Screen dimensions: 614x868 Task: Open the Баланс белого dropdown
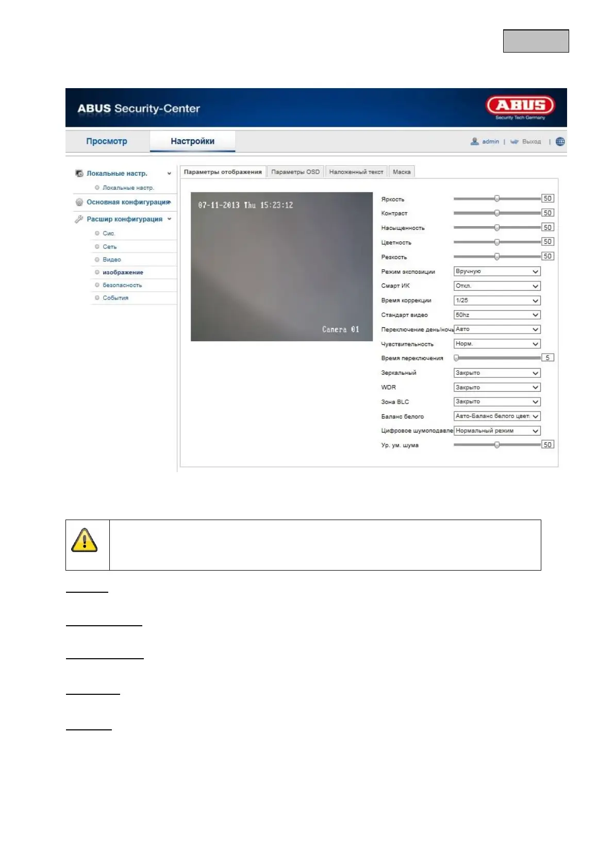point(497,416)
